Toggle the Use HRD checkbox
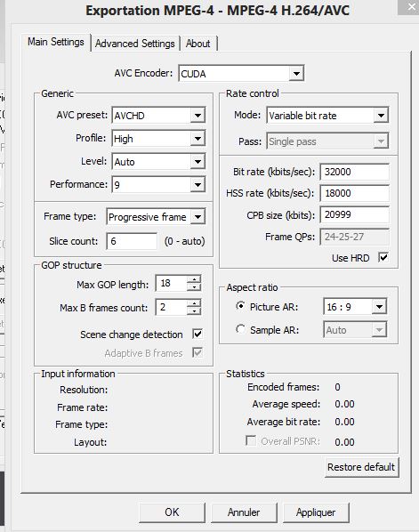The image size is (419, 532). click(x=383, y=257)
